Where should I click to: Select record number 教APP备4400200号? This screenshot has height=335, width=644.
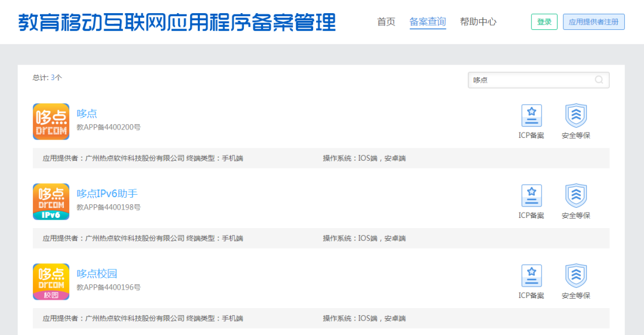(109, 127)
